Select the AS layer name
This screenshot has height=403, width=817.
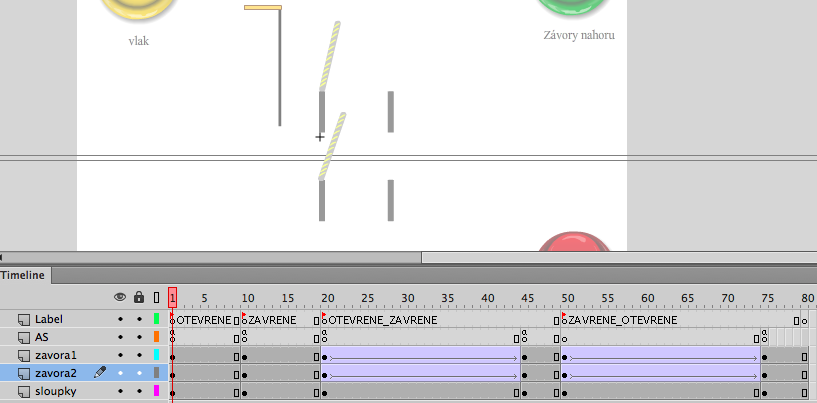pos(42,337)
